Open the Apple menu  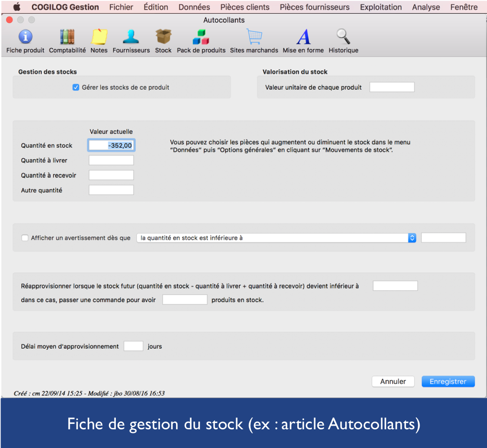pyautogui.click(x=16, y=7)
